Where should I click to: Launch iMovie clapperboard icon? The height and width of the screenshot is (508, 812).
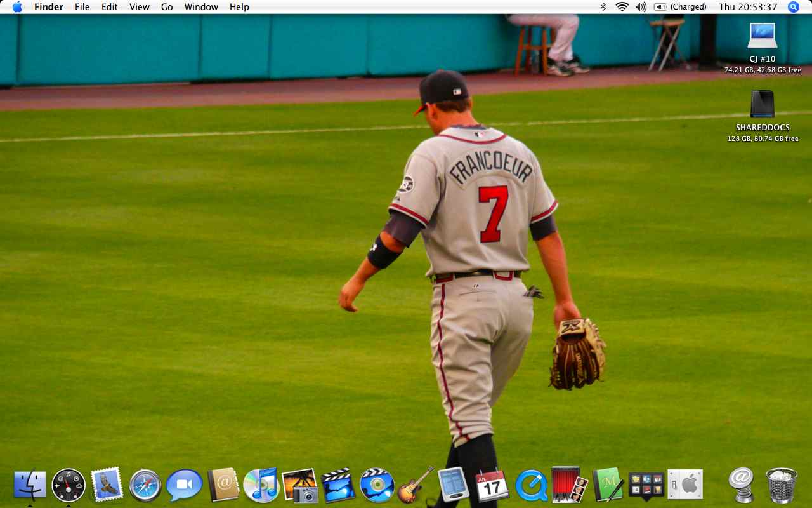(338, 485)
